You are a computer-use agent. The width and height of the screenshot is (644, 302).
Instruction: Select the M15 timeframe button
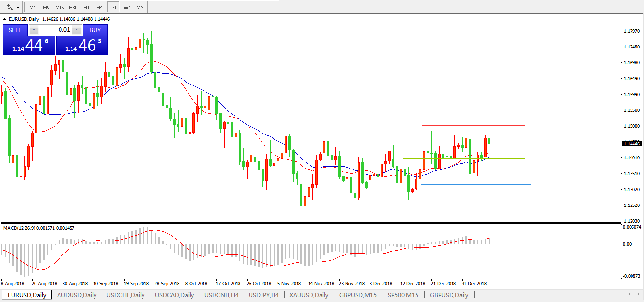tap(60, 7)
